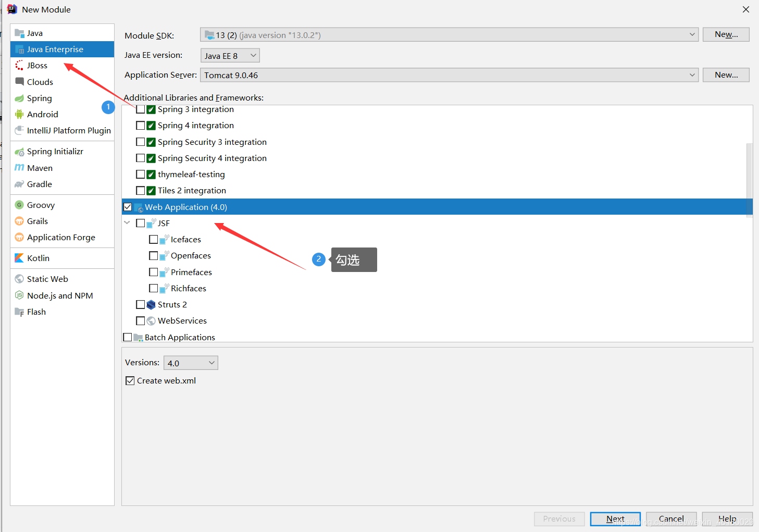Click the Android robot icon
This screenshot has width=759, height=532.
(x=19, y=115)
